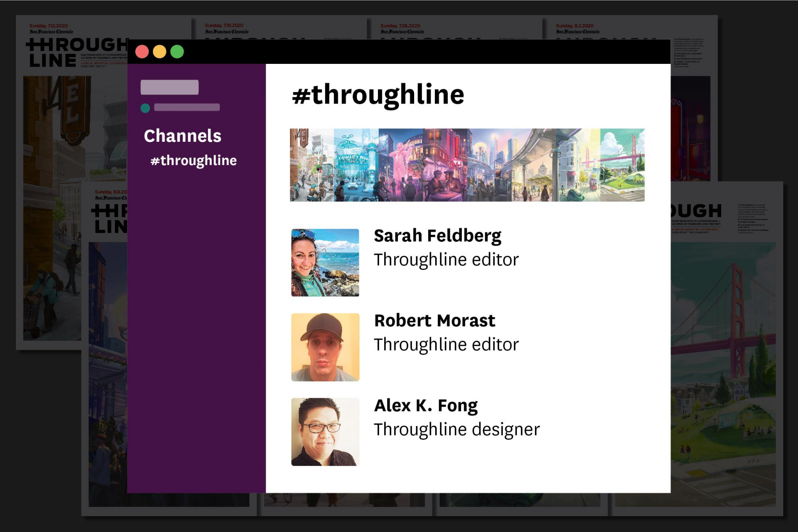Open the Channels section heading

182,136
